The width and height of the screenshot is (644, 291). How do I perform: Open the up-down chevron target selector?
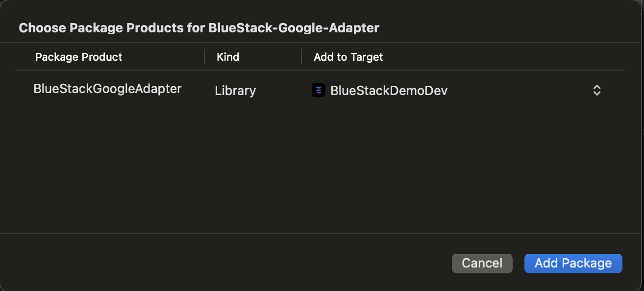coord(596,90)
